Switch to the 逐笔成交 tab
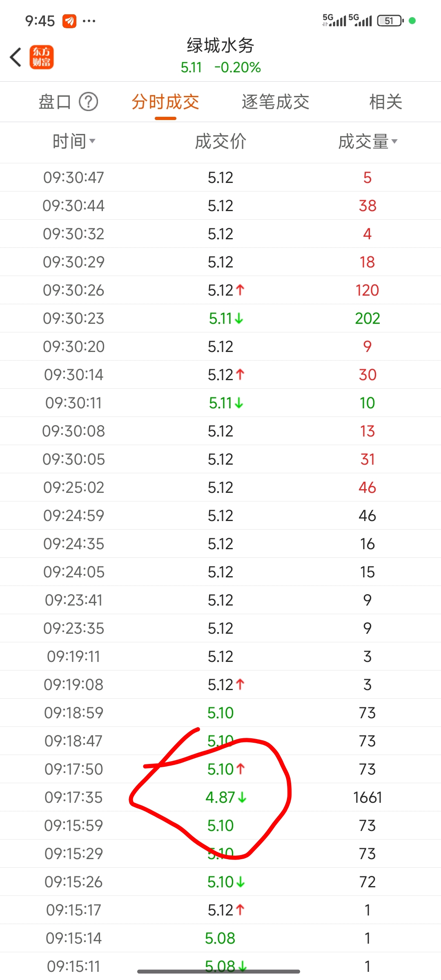Screen dimensions: 441x980 pyautogui.click(x=276, y=102)
